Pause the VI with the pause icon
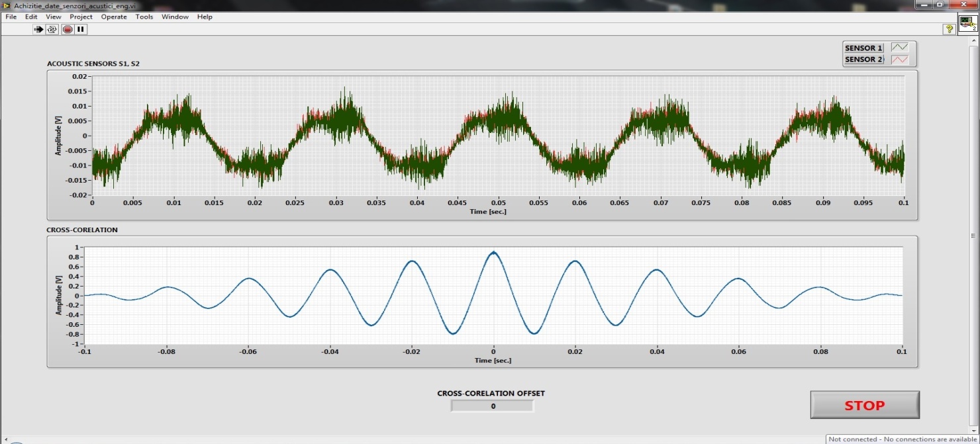This screenshot has width=980, height=444. pos(81,29)
